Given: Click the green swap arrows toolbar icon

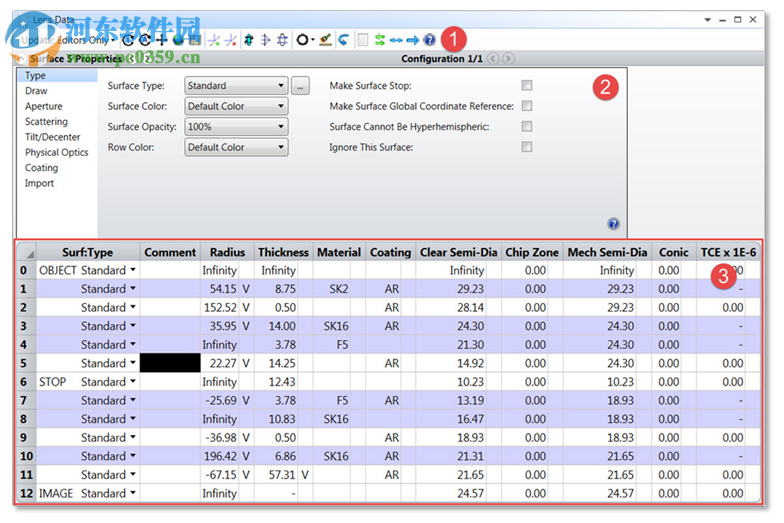Looking at the screenshot, I should click(379, 40).
